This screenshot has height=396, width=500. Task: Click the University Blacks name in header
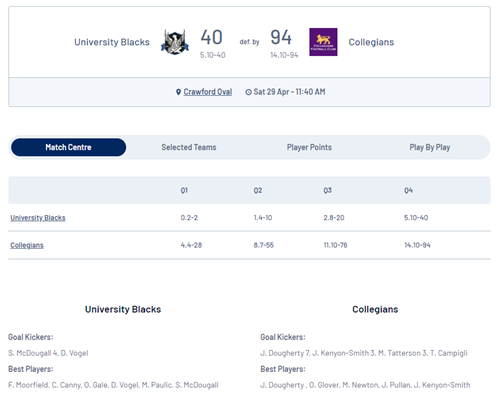pos(112,42)
